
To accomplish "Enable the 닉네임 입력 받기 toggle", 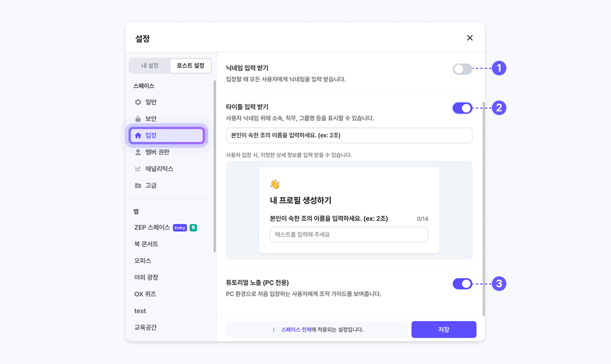I will [x=462, y=69].
